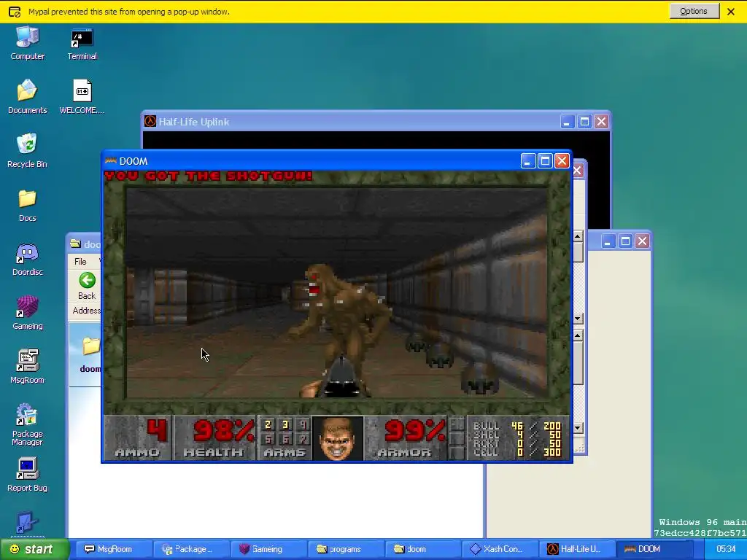Click the Half-Life Uplink title bar icon
The image size is (747, 560).
point(150,122)
